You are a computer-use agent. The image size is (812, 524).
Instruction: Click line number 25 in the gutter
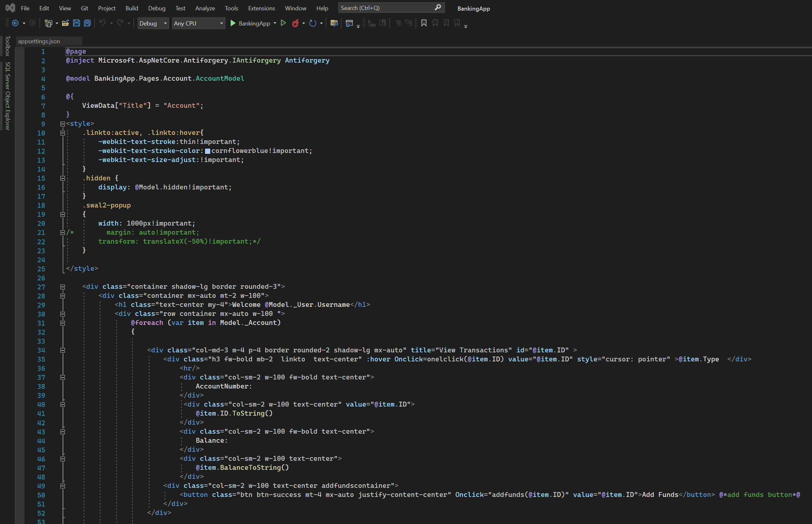pyautogui.click(x=41, y=269)
